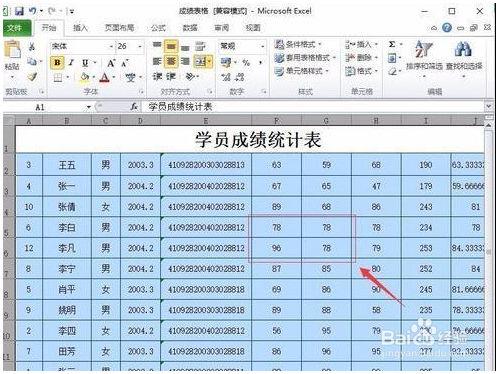Viewport: 501px width, 374px height.
Task: Click the formula bar input field
Action: click(315, 107)
